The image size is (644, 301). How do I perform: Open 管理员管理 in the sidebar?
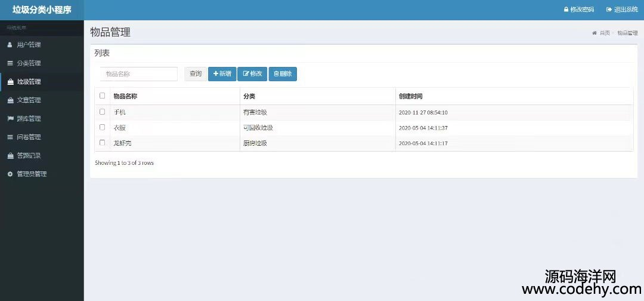coord(42,174)
